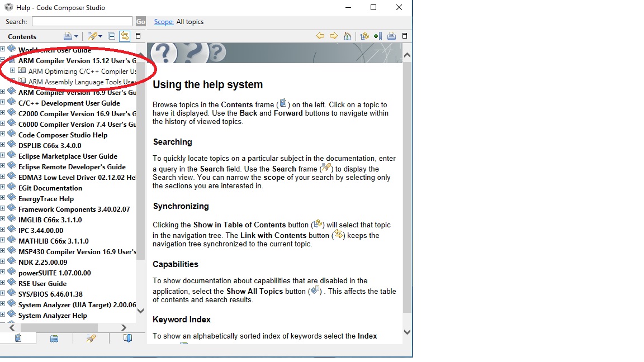Open ARM Compiler Version 15.12 User's Guide topic

coord(77,61)
